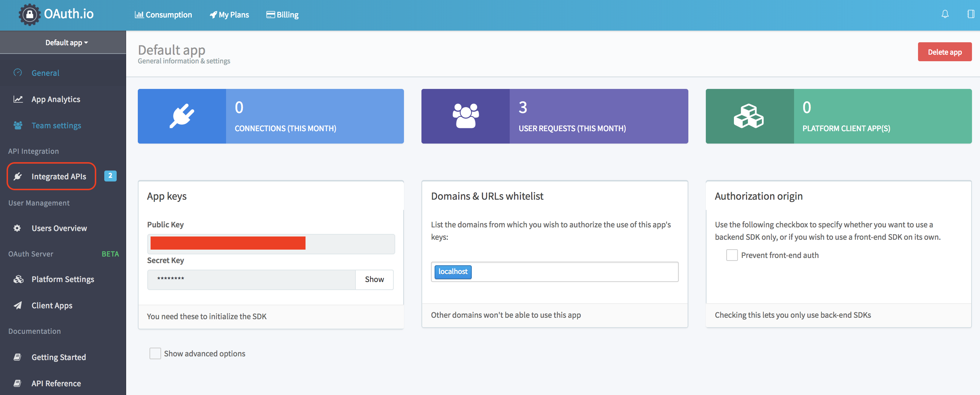Open Integrated APIs page
Viewport: 980px width, 395px height.
[x=59, y=176]
